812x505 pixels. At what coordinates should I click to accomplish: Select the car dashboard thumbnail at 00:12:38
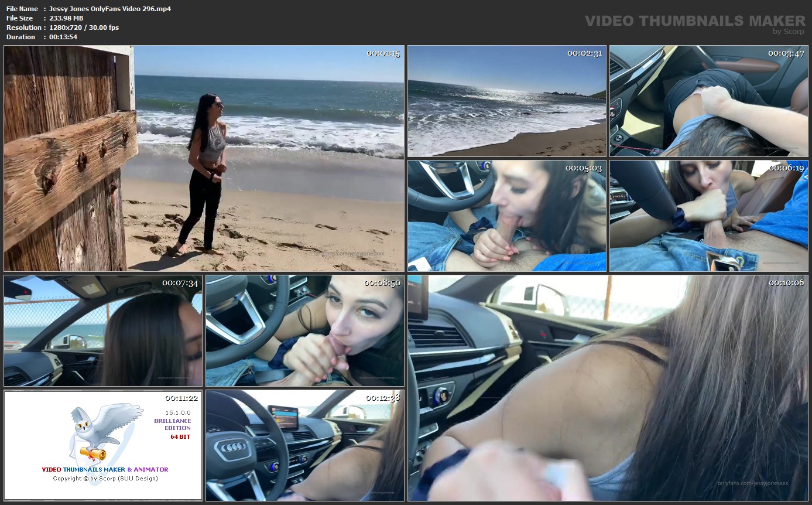[304, 445]
